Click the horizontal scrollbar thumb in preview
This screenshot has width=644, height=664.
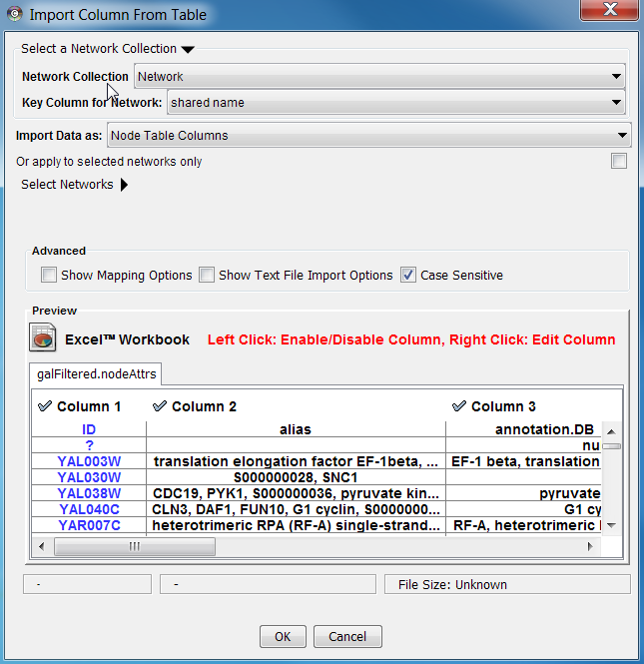pyautogui.click(x=134, y=546)
